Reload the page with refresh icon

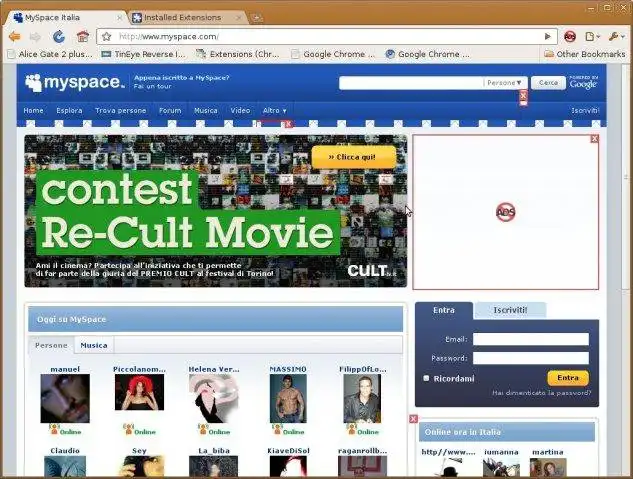[x=59, y=37]
